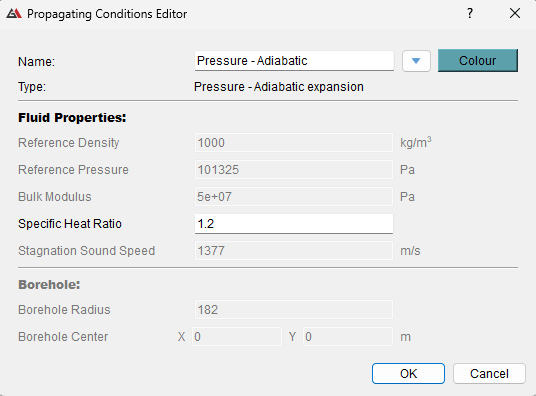This screenshot has width=536, height=396.
Task: Click the Borehole Radius field
Action: point(294,310)
